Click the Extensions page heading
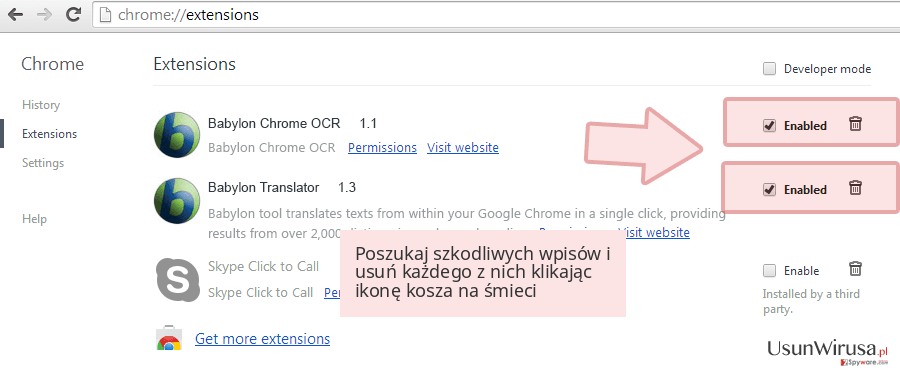 click(x=195, y=64)
